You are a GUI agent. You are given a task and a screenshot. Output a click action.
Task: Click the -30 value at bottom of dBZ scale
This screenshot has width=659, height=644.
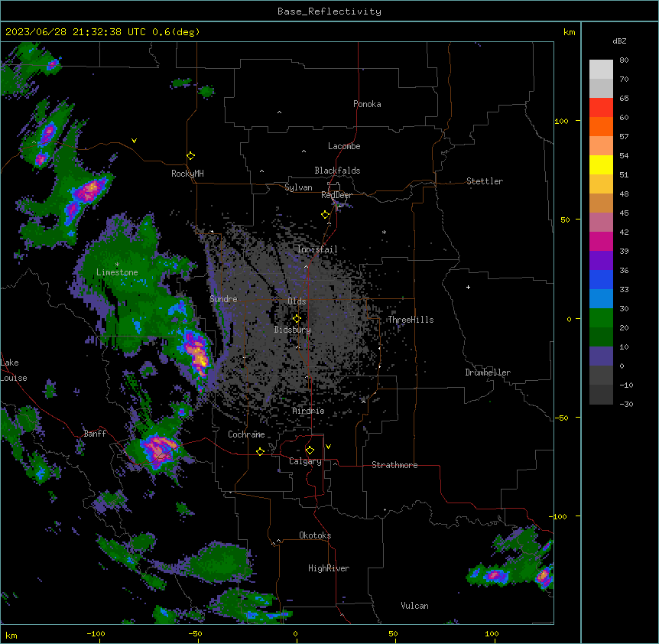(x=626, y=404)
